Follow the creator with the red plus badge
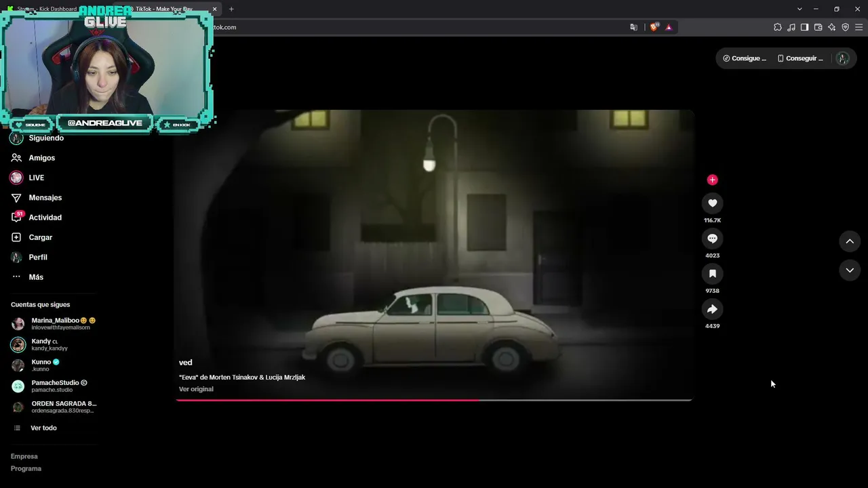The image size is (868, 488). tap(712, 180)
